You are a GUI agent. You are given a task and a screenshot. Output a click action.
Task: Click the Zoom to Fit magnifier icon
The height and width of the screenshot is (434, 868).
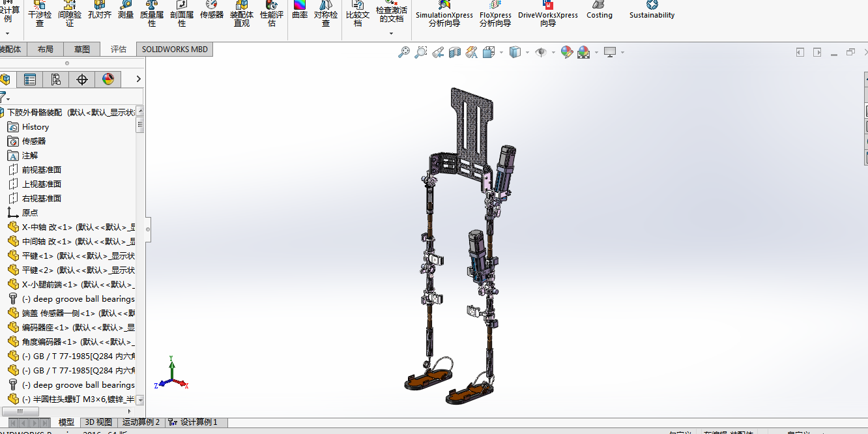click(x=404, y=52)
